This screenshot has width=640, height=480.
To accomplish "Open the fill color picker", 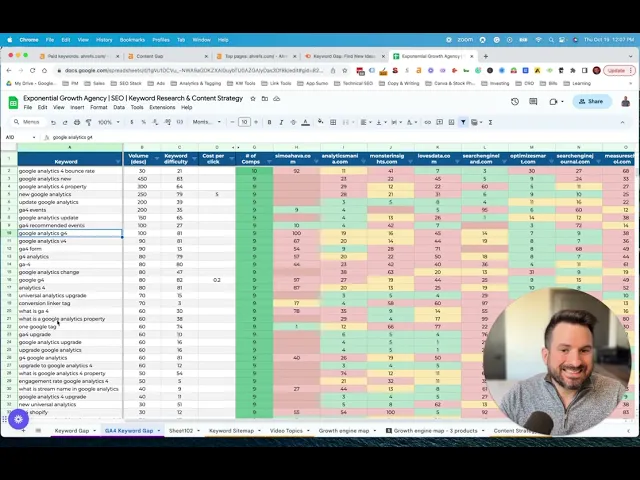I will [321, 122].
